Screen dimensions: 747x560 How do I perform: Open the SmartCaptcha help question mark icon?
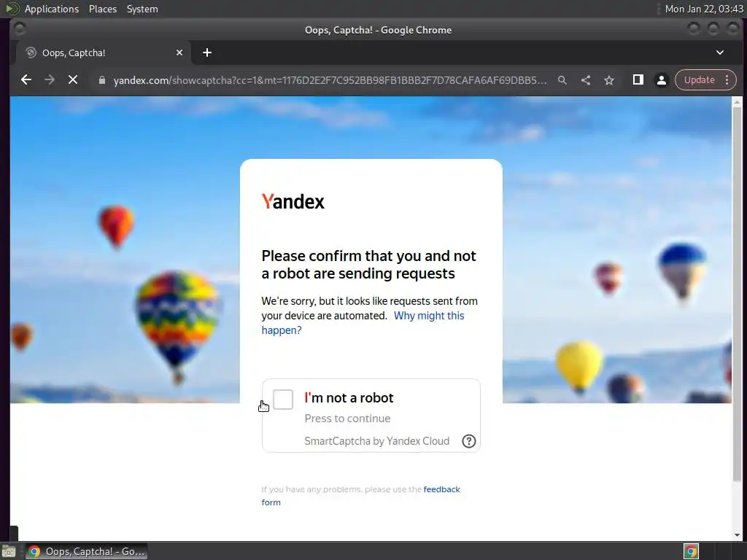click(x=469, y=441)
